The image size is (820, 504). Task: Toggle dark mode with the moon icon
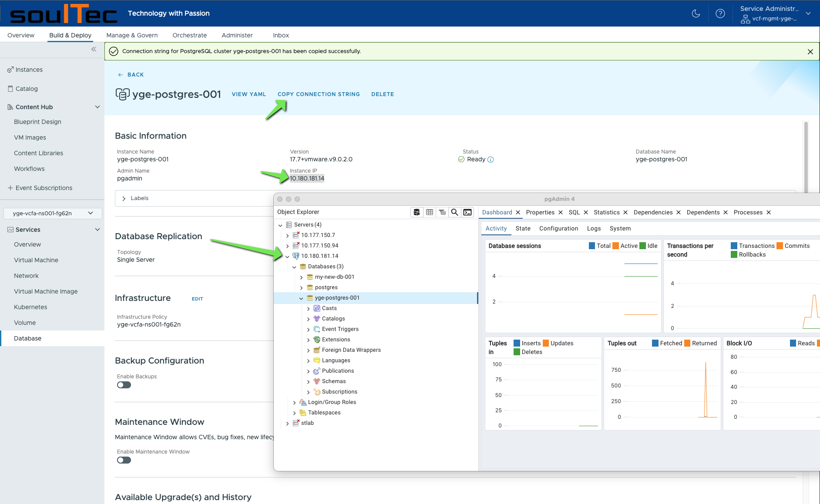click(x=695, y=13)
